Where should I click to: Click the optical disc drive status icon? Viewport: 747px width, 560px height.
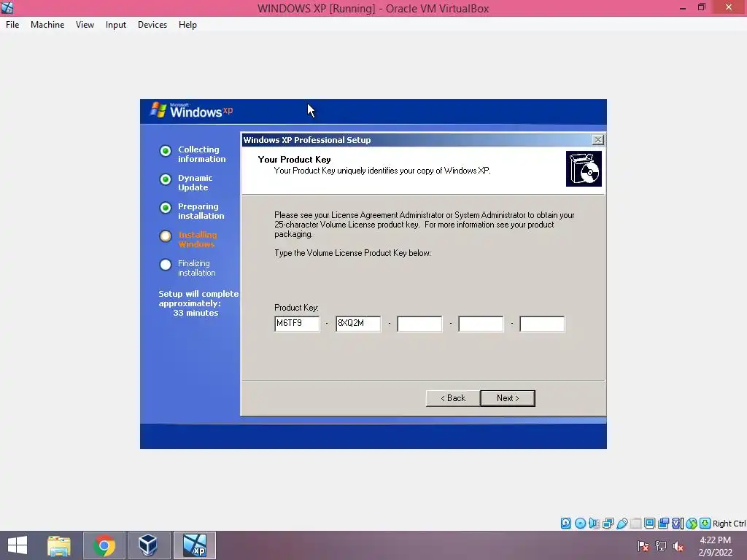coord(580,524)
